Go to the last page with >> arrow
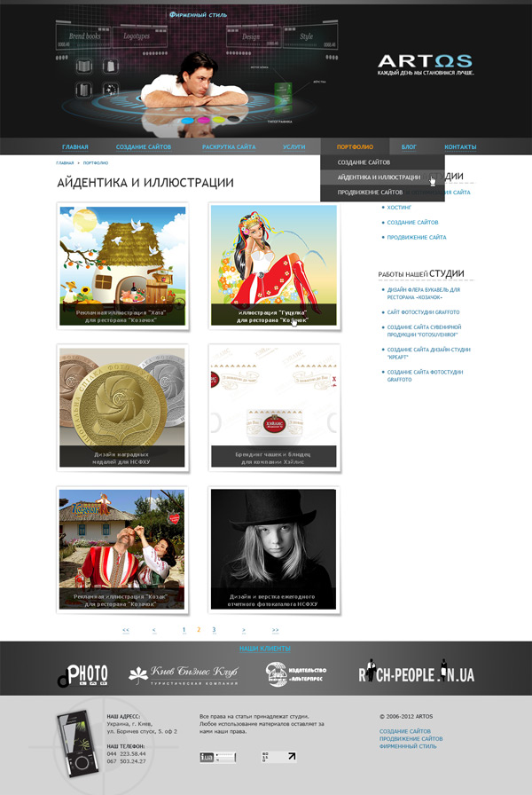 [x=275, y=630]
